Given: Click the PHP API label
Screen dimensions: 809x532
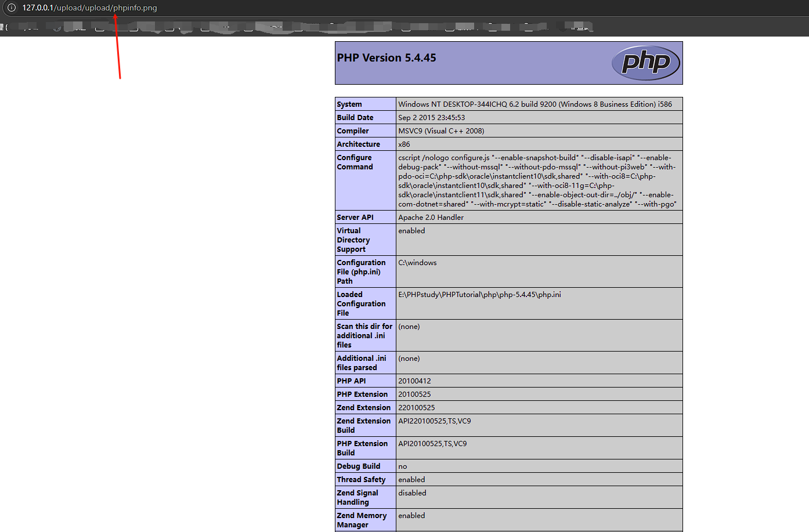Looking at the screenshot, I should [x=351, y=381].
